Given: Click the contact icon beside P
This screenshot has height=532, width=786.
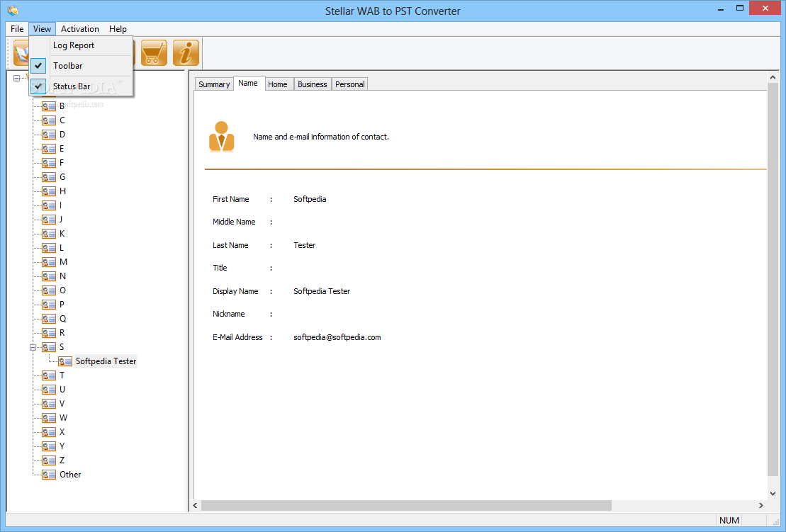Looking at the screenshot, I should [49, 305].
